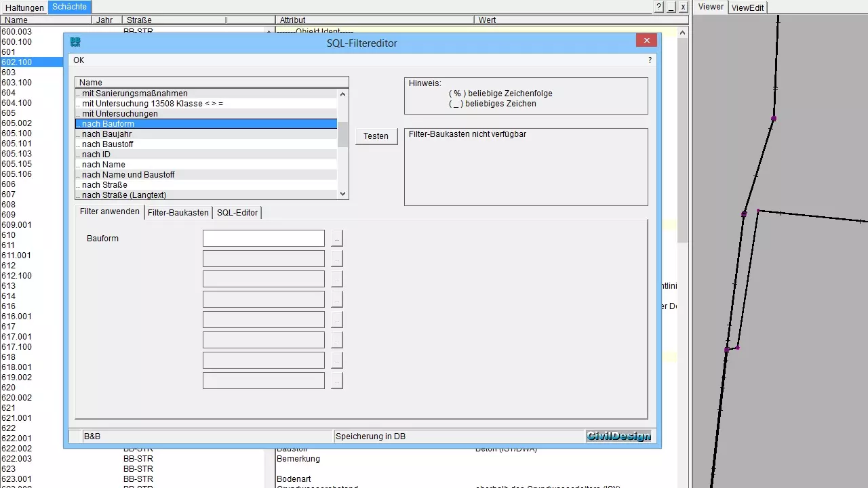Select the SQL-Editor tab
Screen dimensions: 868x488
point(237,212)
